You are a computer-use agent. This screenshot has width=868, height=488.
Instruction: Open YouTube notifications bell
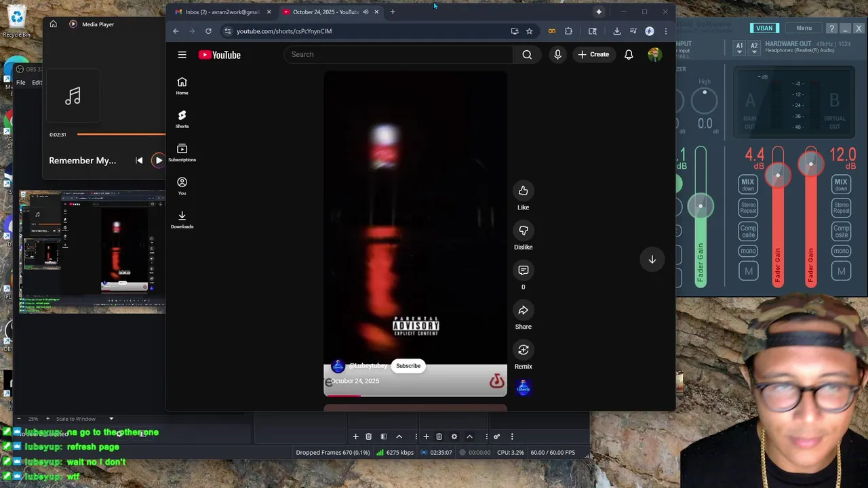(629, 54)
